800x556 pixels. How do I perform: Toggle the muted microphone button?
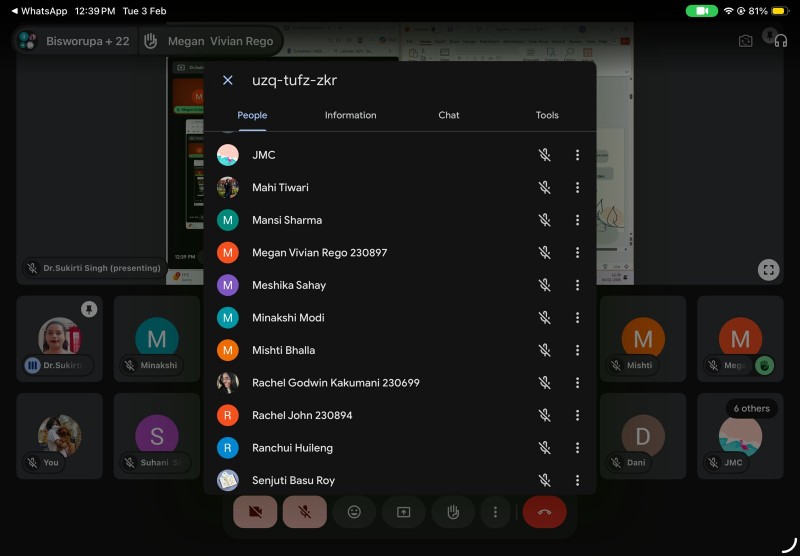(x=304, y=512)
